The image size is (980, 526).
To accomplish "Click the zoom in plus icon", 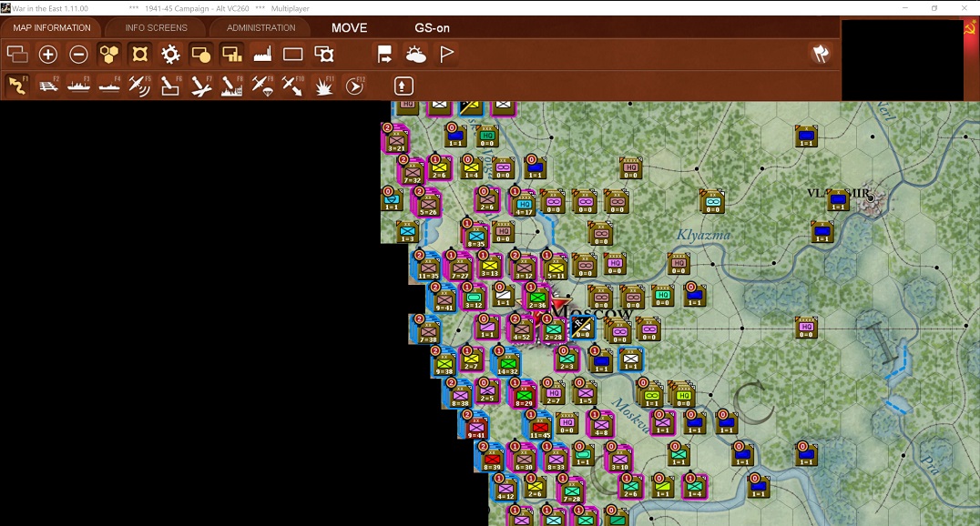I will point(48,55).
